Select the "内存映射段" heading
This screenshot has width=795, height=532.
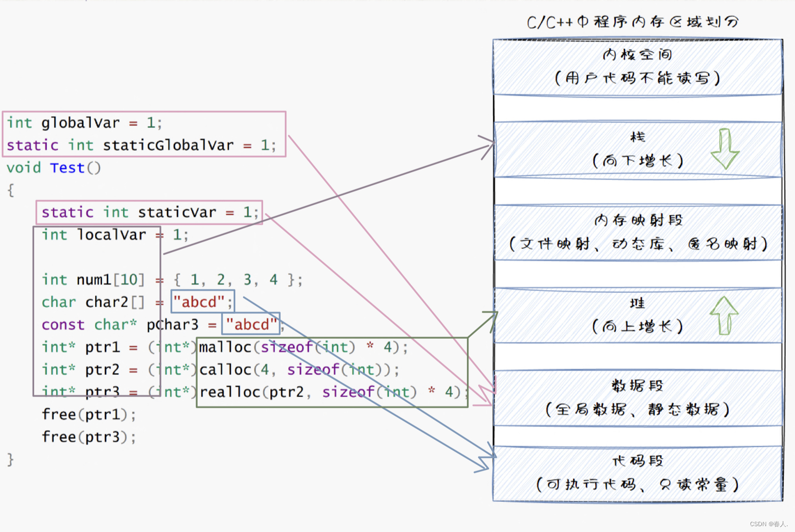point(638,220)
